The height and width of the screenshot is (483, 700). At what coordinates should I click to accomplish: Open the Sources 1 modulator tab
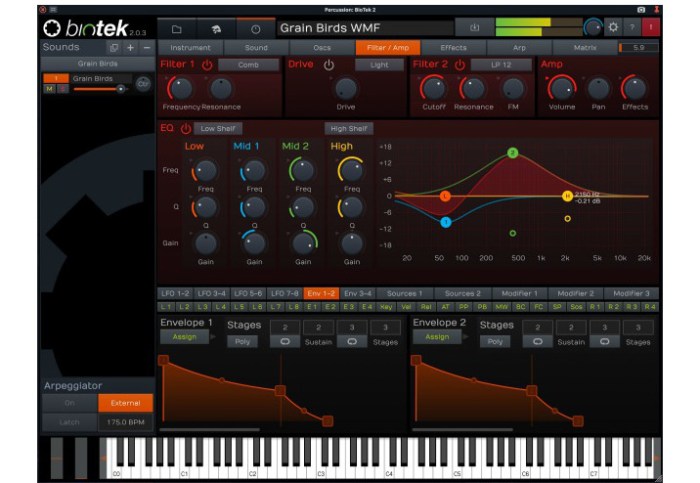pyautogui.click(x=404, y=293)
